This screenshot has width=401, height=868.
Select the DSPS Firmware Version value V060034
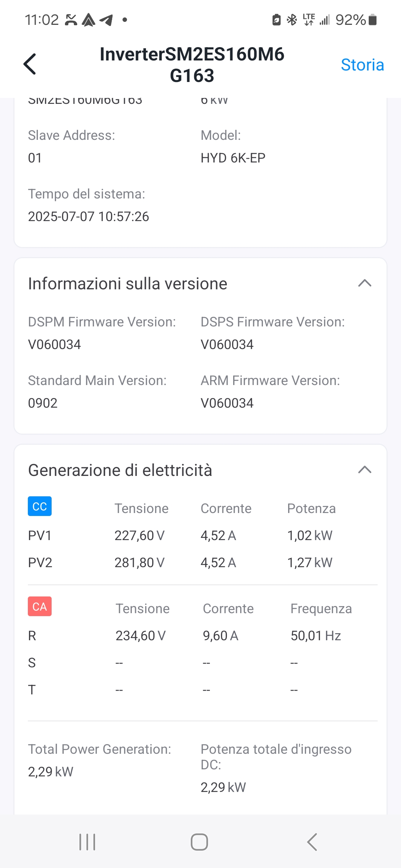227,345
